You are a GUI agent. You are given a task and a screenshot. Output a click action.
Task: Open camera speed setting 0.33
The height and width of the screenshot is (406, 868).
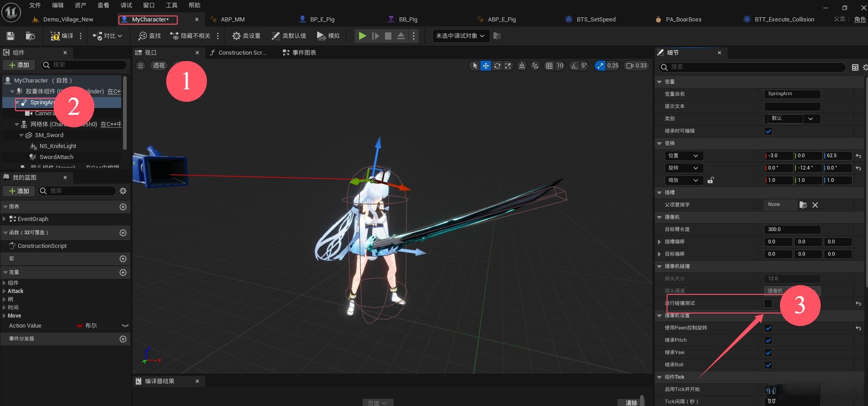(x=637, y=66)
